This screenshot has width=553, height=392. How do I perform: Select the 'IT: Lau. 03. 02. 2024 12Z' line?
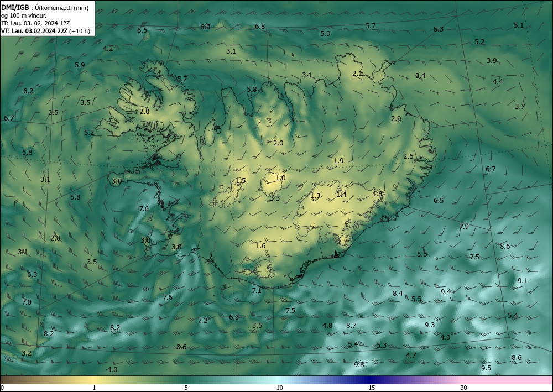coord(35,23)
